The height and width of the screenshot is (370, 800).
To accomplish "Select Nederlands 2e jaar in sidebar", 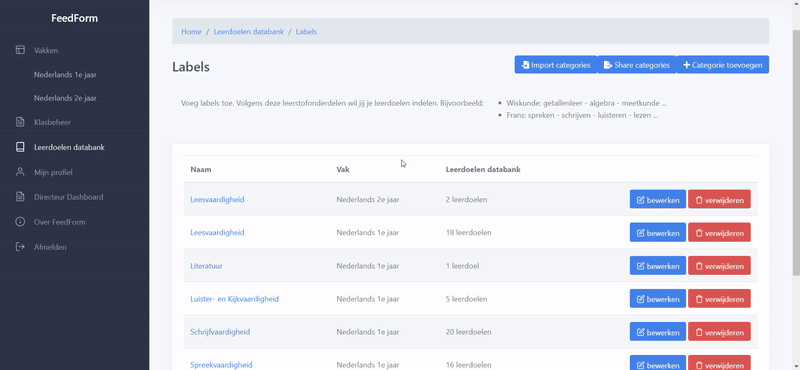I will click(65, 98).
